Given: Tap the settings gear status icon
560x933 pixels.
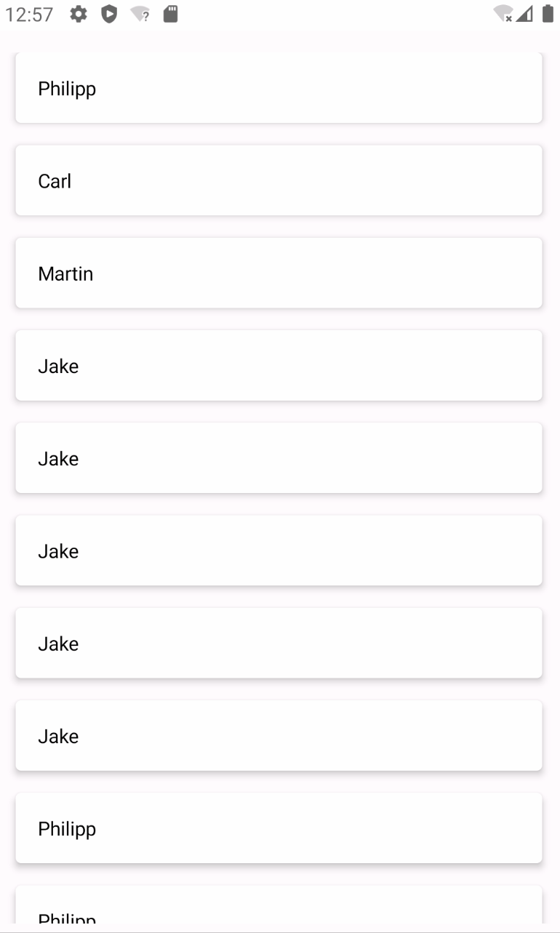Looking at the screenshot, I should click(x=79, y=14).
